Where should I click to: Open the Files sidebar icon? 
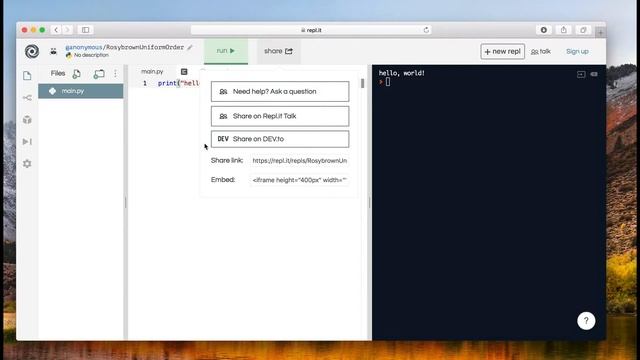click(x=27, y=76)
